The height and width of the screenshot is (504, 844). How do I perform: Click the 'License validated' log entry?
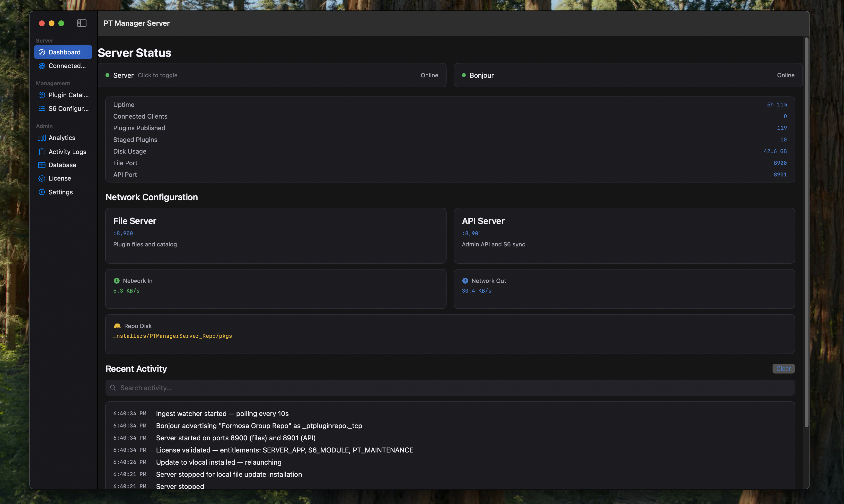284,450
